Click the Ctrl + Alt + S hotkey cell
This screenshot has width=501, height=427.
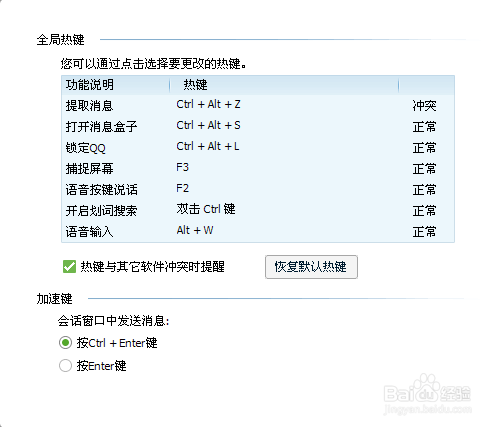[x=208, y=126]
